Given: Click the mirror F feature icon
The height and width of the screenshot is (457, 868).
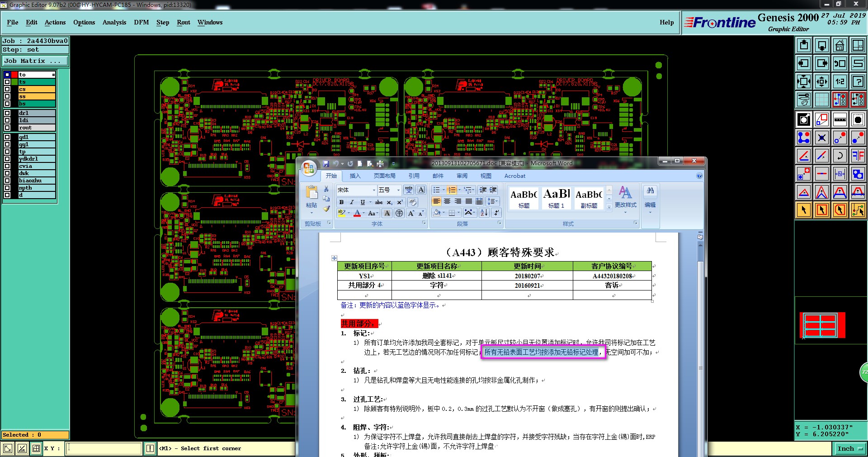Looking at the screenshot, I should (858, 156).
